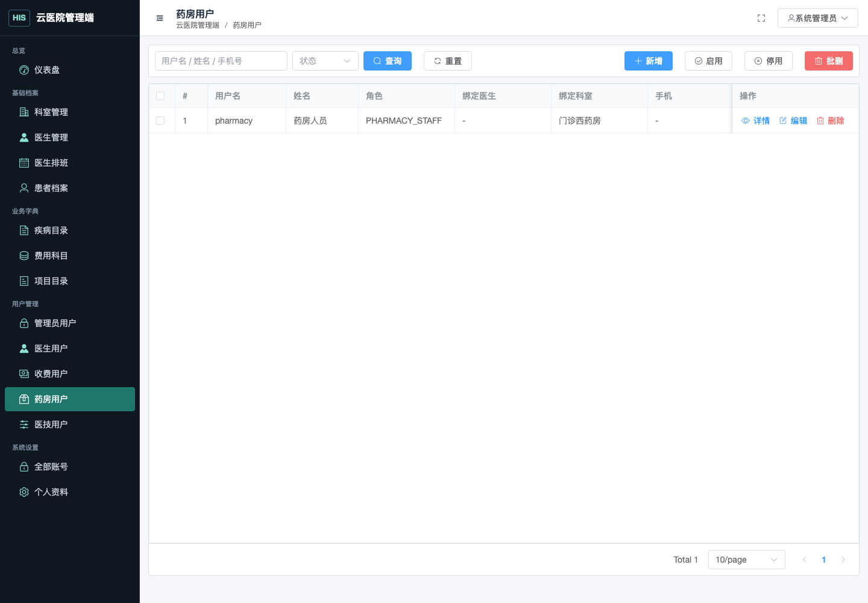Open 仪表盘 menu item
This screenshot has height=603, width=868.
pos(70,70)
